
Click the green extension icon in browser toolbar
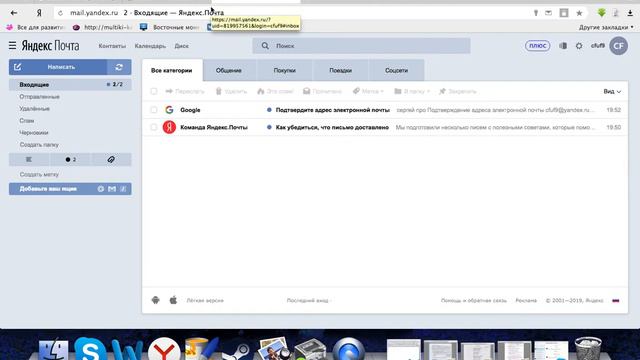602,13
